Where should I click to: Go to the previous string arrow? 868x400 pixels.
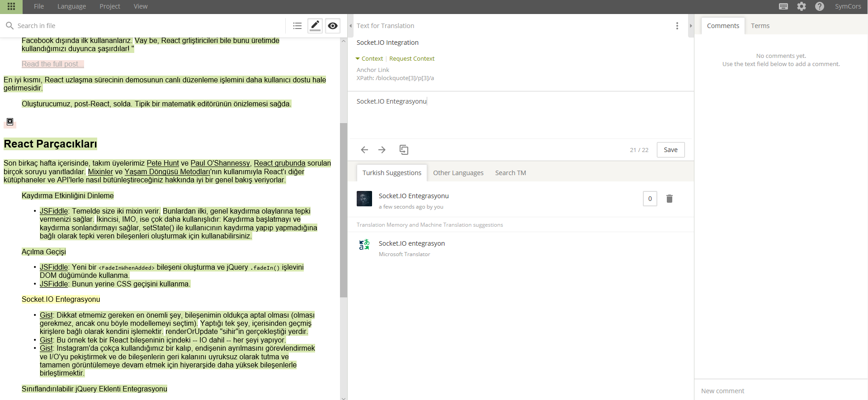[x=364, y=150]
